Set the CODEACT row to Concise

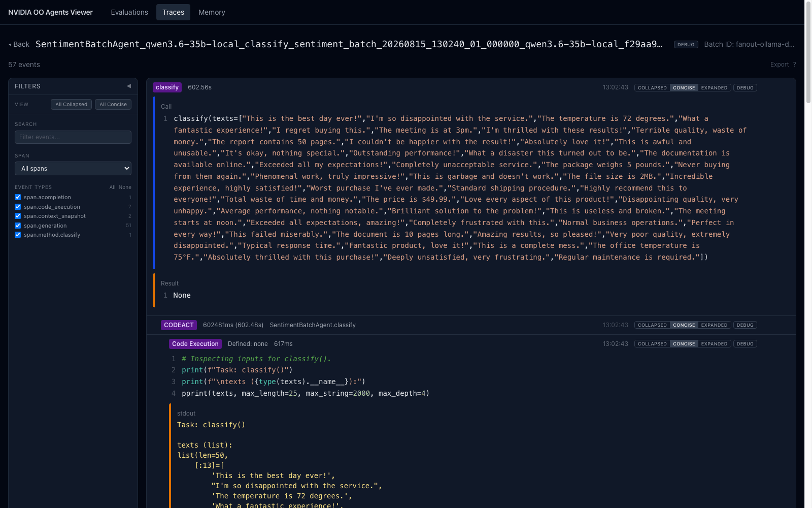(684, 325)
